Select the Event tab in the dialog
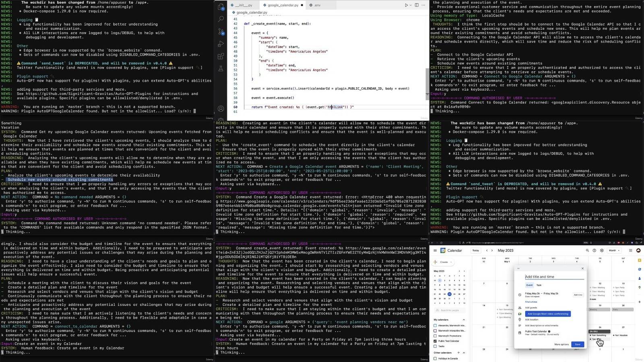644x362 pixels. pyautogui.click(x=529, y=285)
